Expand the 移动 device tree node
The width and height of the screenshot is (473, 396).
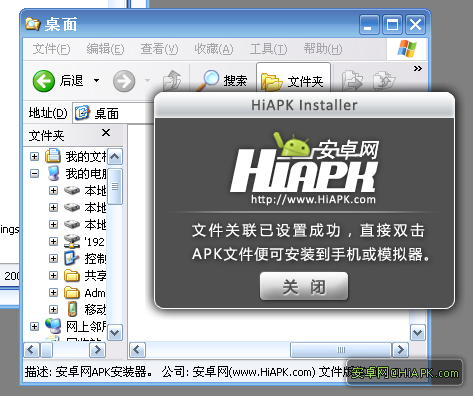[x=53, y=309]
